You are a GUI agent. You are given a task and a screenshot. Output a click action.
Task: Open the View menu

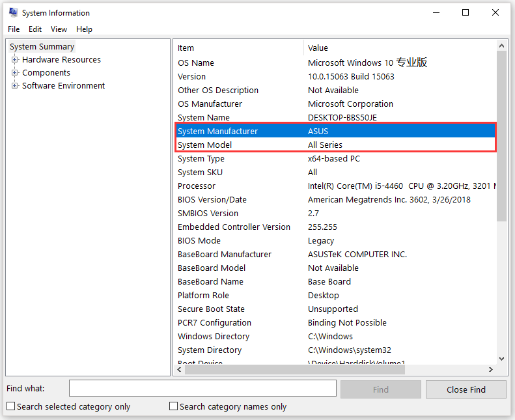[x=59, y=29]
